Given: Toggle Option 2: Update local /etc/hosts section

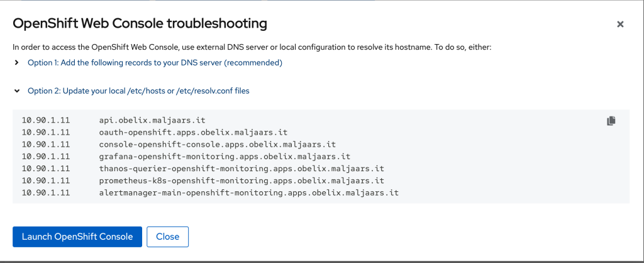Looking at the screenshot, I should pos(138,91).
